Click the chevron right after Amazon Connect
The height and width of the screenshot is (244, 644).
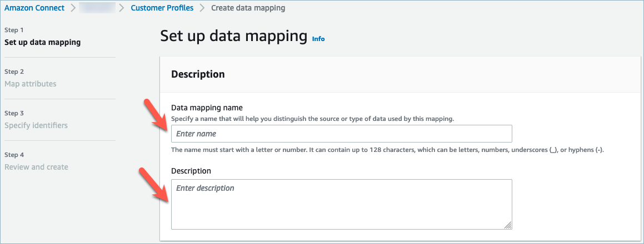click(72, 8)
